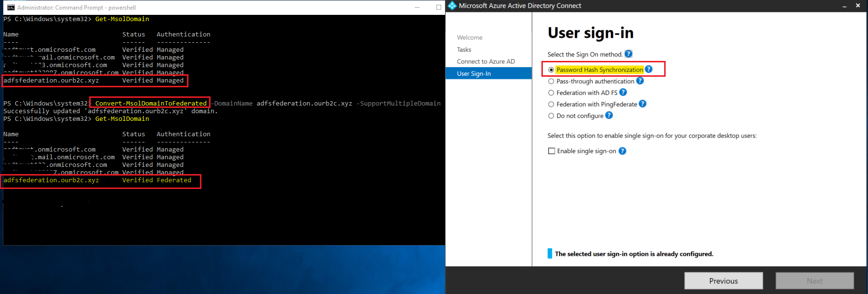Click Managed row for adfsfederation.ourb2c.xyz
Screen dimensions: 868x294
coord(94,80)
